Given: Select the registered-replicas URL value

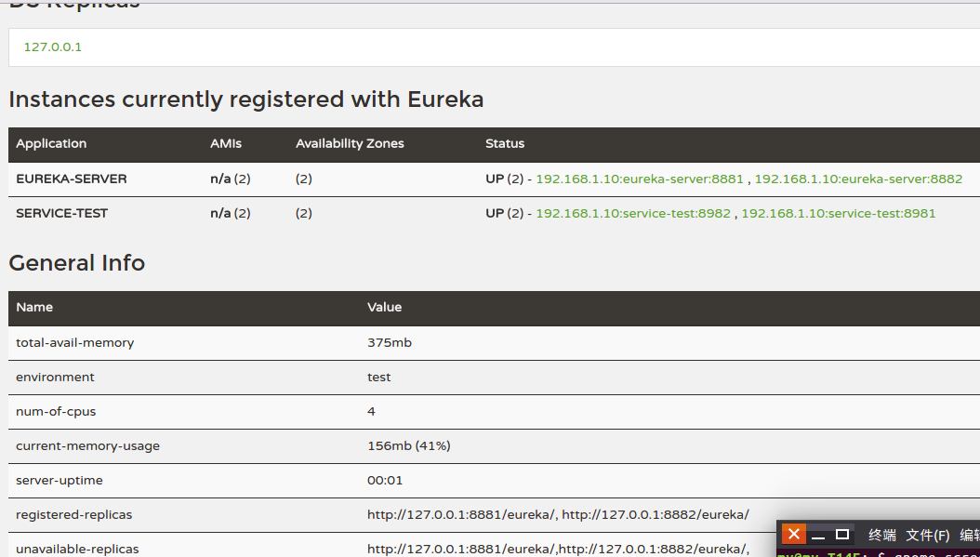Looking at the screenshot, I should (x=558, y=514).
